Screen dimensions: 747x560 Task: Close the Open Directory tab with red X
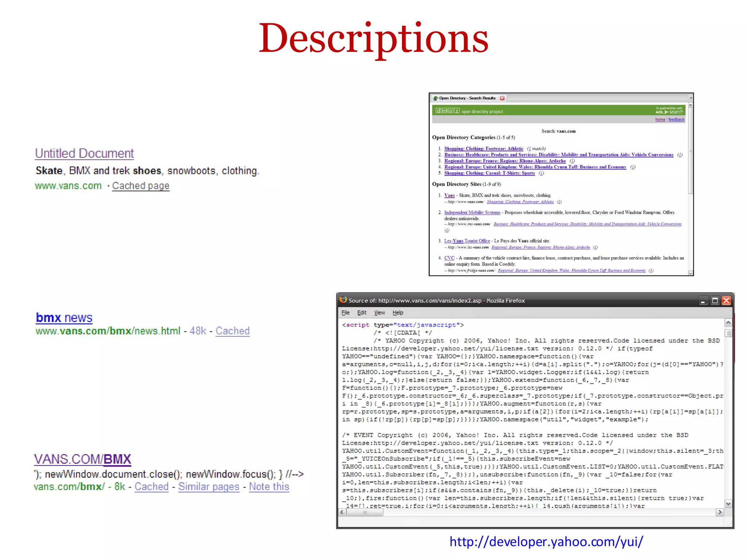click(x=502, y=98)
